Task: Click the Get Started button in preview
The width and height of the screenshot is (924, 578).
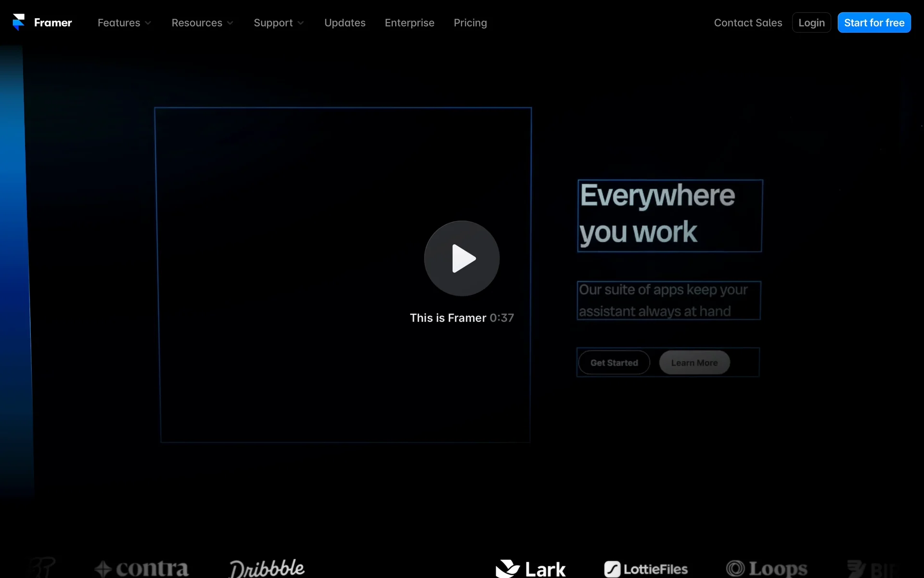Action: (614, 363)
